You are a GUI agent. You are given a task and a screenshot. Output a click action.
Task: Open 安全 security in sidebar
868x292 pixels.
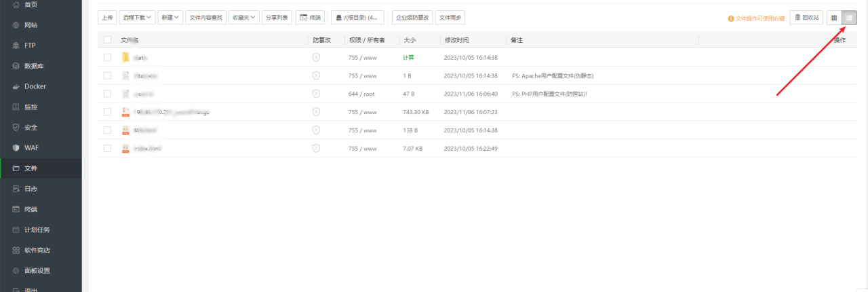(41, 127)
